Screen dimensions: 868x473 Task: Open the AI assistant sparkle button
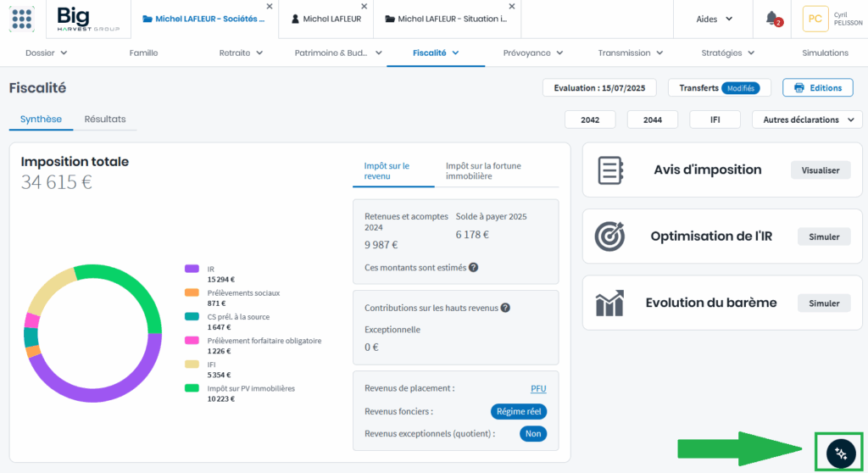coord(840,453)
